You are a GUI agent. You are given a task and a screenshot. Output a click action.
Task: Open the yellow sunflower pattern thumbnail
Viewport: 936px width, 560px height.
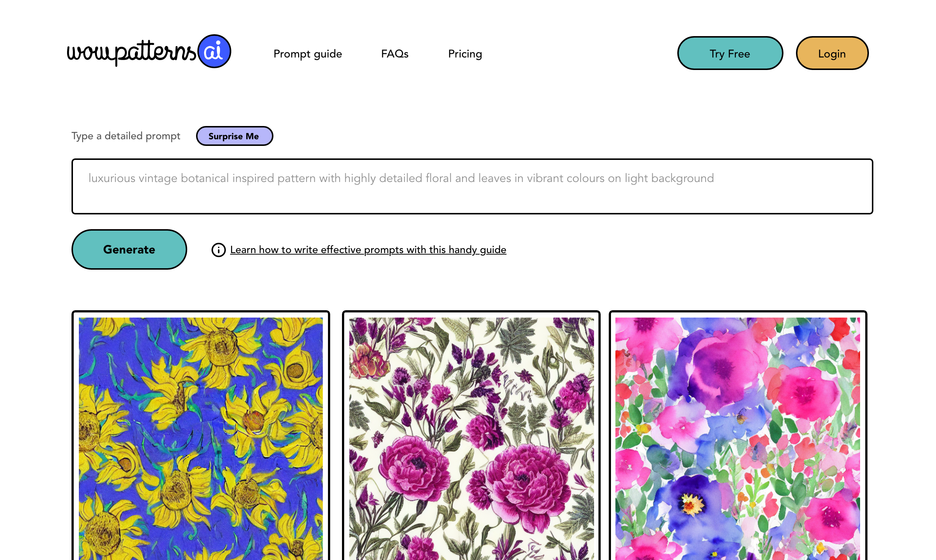tap(200, 438)
